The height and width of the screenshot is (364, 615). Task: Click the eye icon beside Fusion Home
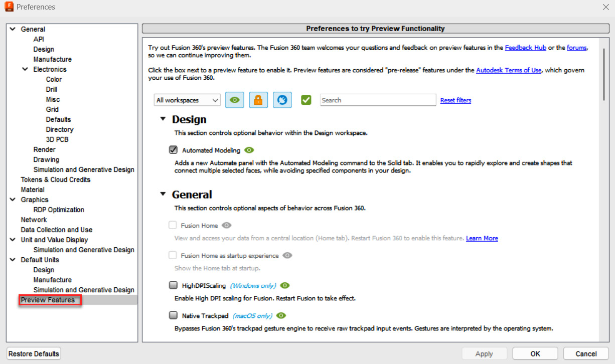[227, 225]
